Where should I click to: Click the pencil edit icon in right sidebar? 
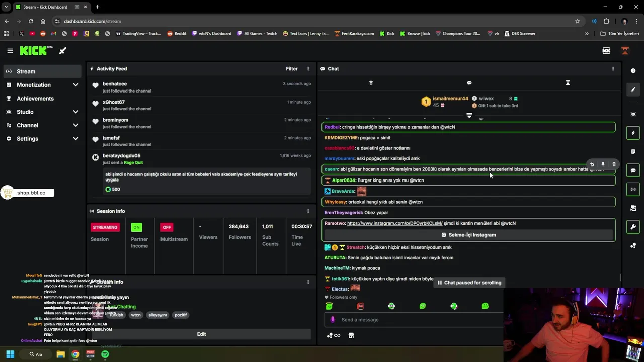(633, 89)
